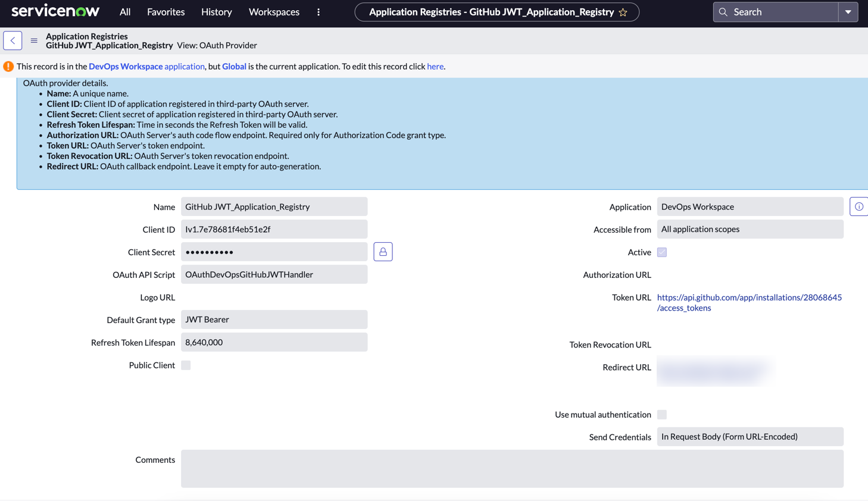
Task: Toggle the Client Secret lock icon
Action: click(x=383, y=252)
